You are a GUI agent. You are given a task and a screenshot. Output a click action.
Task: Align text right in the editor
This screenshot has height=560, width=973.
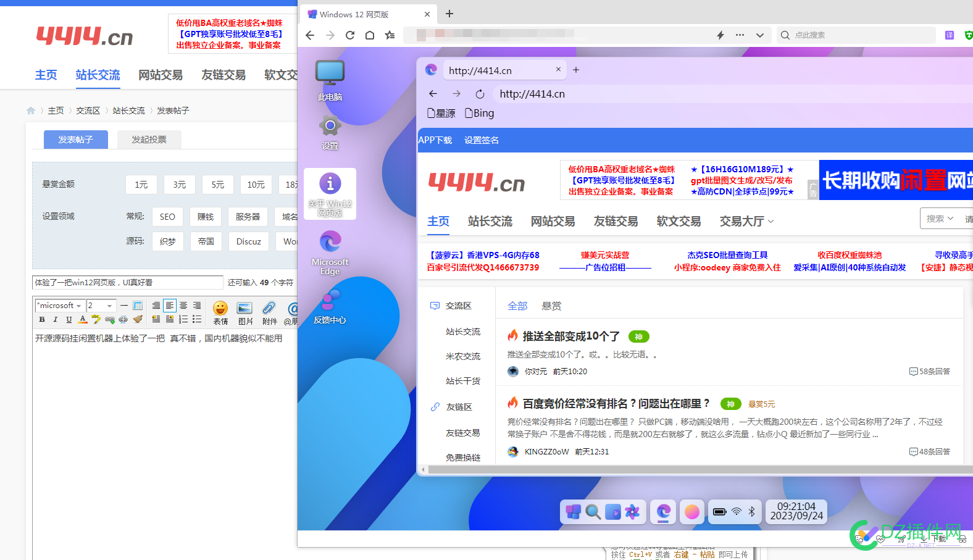click(x=197, y=306)
